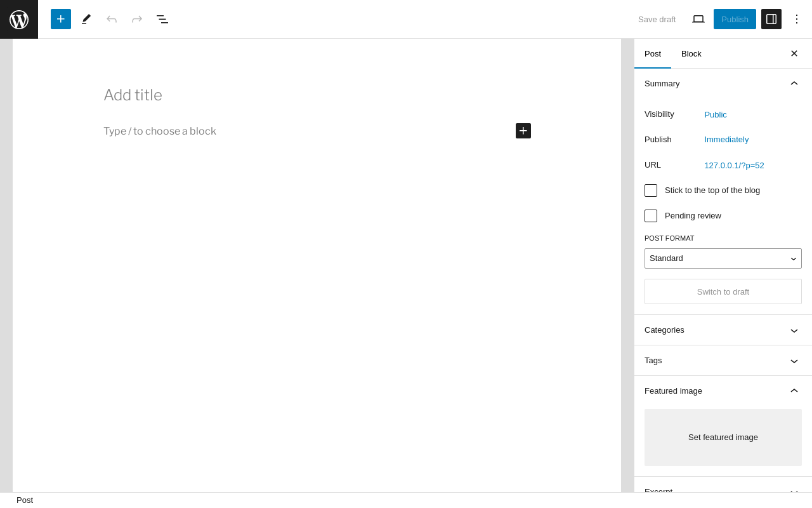Click the WordPress logo to view posts

click(x=19, y=19)
